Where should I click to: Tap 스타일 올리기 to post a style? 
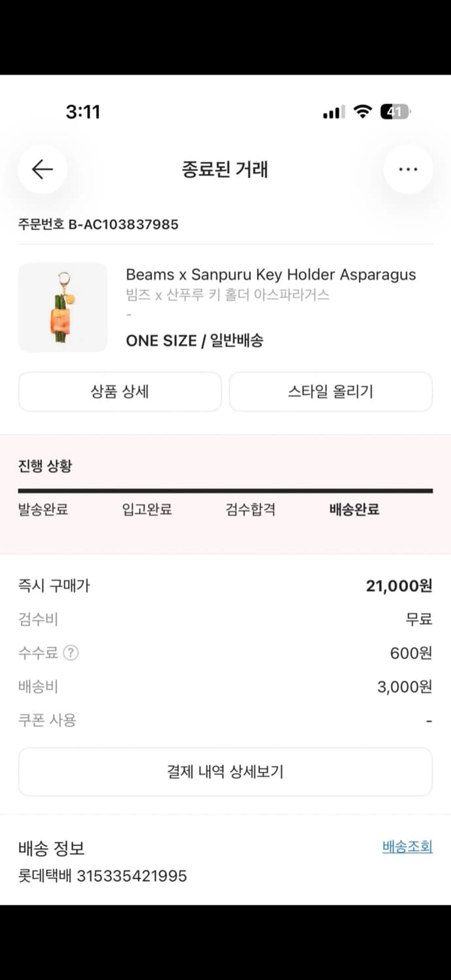pyautogui.click(x=331, y=391)
